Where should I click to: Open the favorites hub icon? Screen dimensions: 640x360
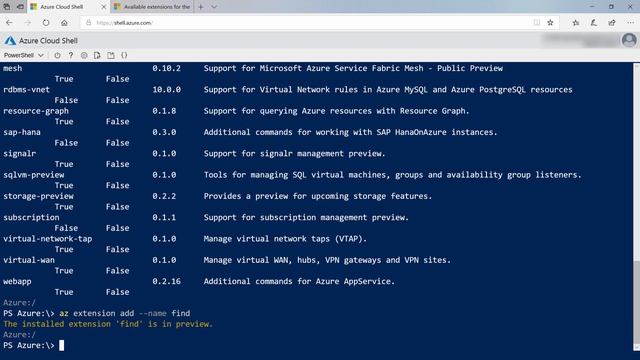point(576,23)
